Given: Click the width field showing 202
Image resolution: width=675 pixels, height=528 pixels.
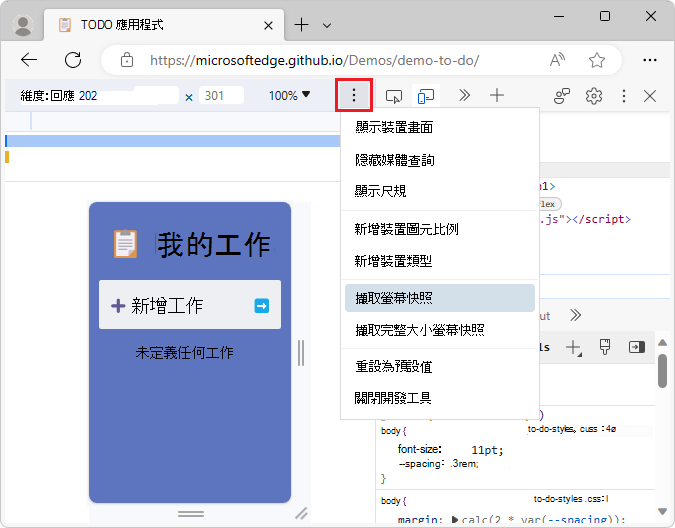Looking at the screenshot, I should 129,95.
